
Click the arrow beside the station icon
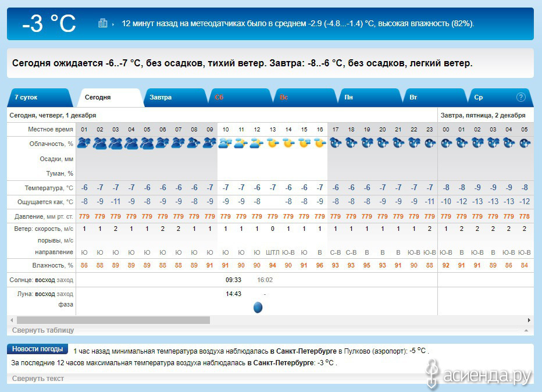[x=113, y=24]
